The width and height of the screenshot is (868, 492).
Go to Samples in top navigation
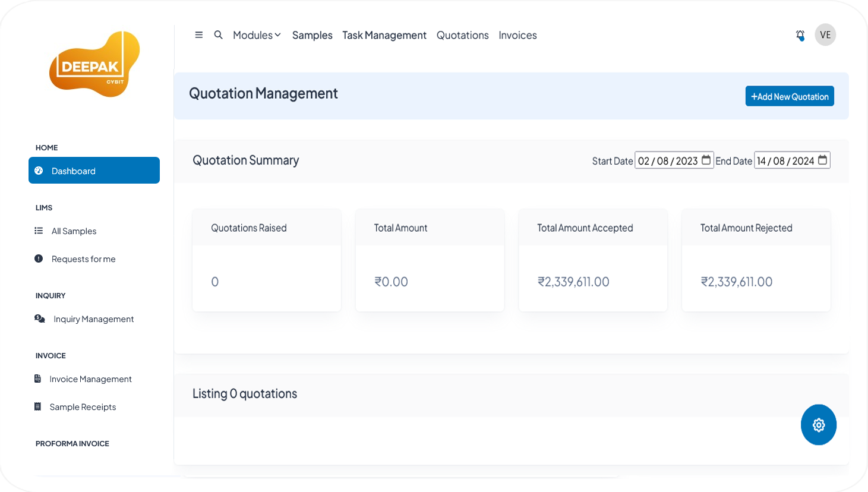tap(312, 35)
